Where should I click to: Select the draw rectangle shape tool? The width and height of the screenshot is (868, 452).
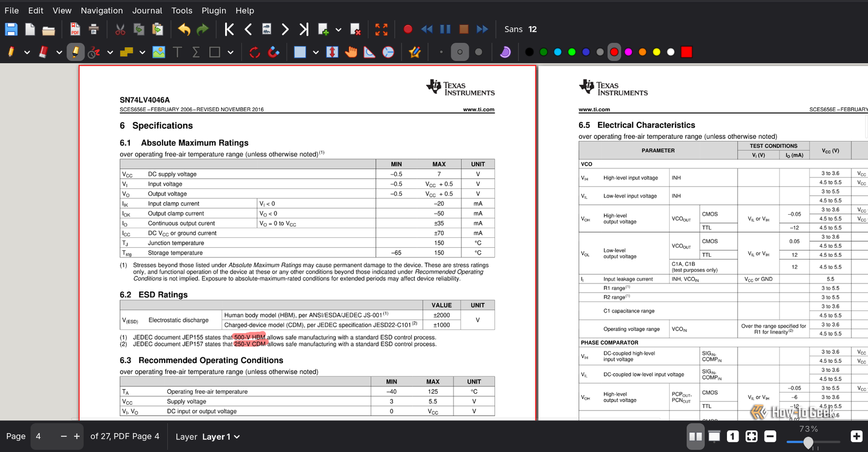[215, 52]
